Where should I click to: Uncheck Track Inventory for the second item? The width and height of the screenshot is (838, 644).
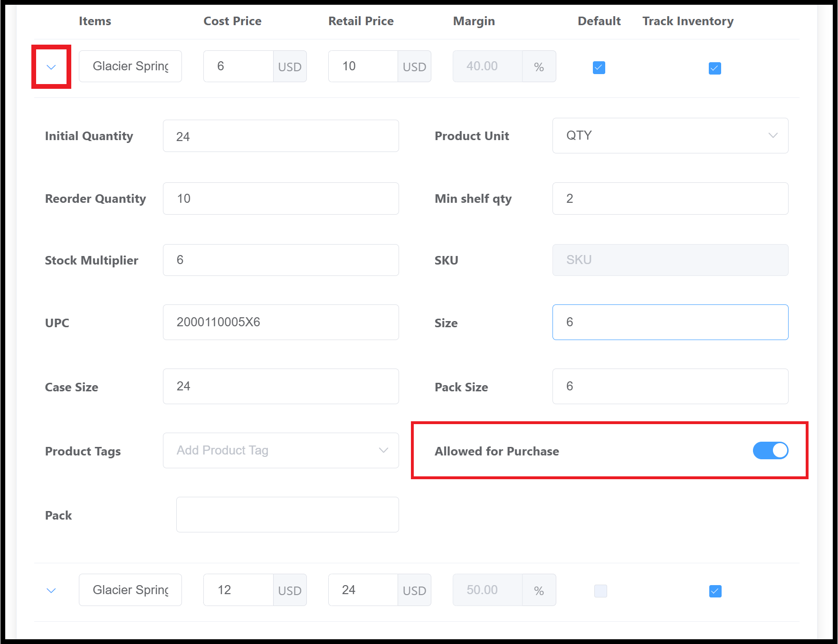pyautogui.click(x=715, y=591)
